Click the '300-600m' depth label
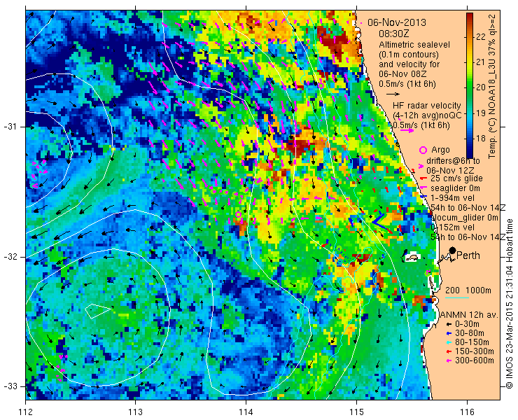This screenshot has height=420, width=518. click(475, 360)
